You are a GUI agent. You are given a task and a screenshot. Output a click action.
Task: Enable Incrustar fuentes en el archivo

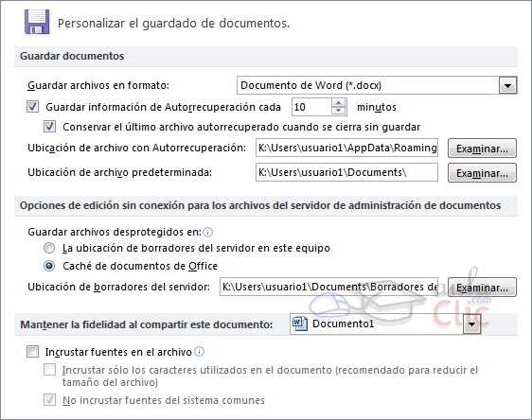[32, 352]
